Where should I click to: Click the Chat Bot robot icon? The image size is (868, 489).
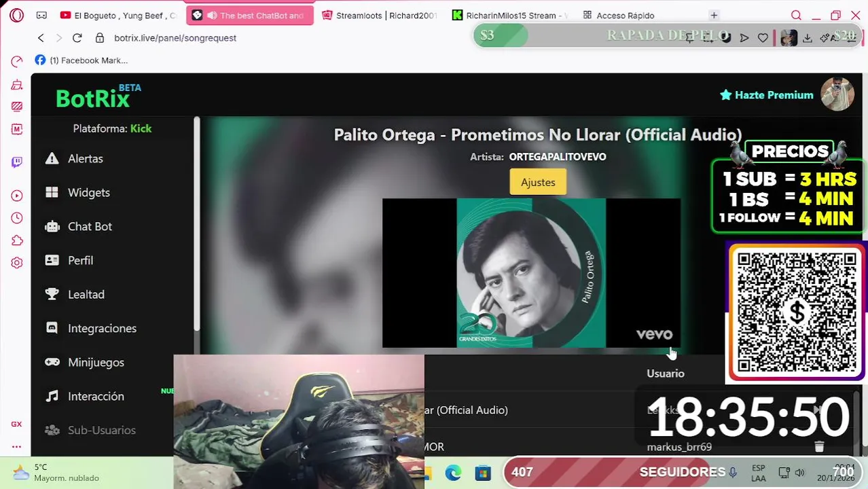[x=52, y=226]
